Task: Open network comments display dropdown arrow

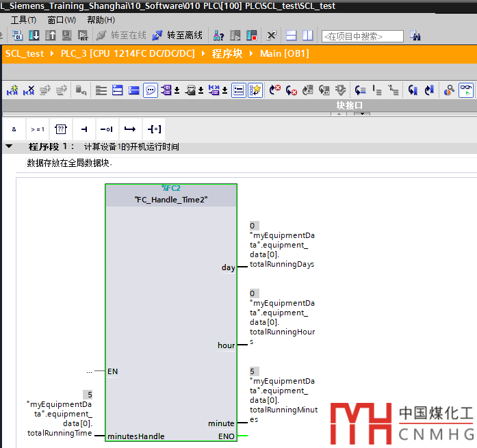Action: [x=224, y=90]
